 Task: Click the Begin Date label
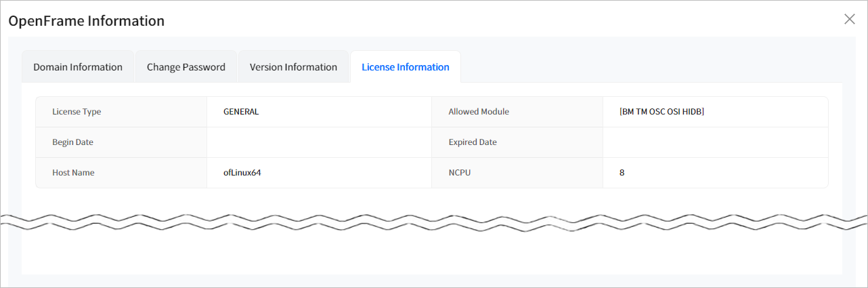tap(72, 142)
